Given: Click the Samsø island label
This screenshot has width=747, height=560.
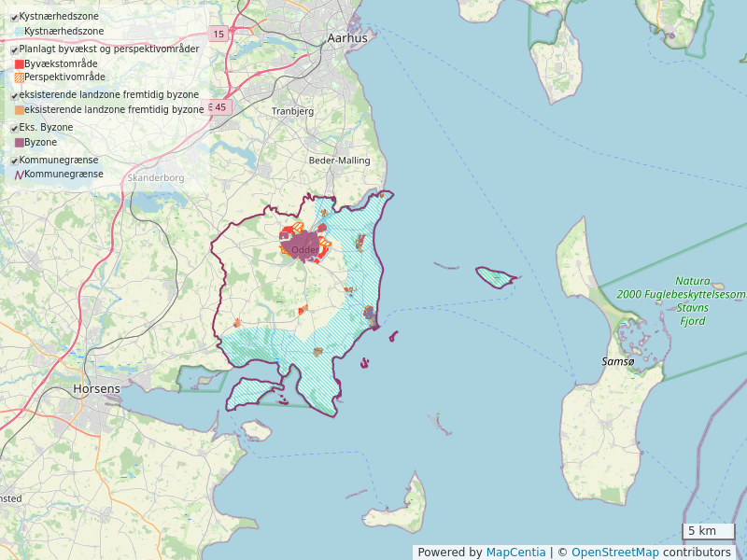Looking at the screenshot, I should tap(617, 361).
